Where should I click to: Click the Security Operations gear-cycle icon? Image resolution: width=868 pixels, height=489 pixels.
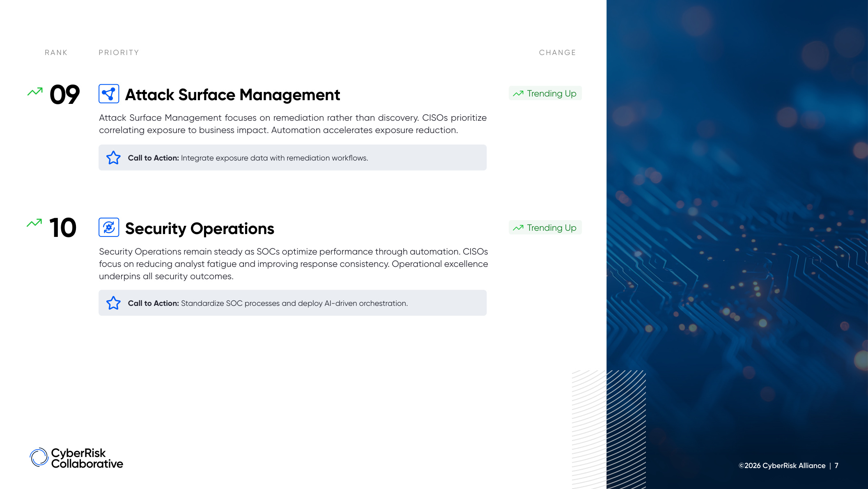pyautogui.click(x=109, y=227)
